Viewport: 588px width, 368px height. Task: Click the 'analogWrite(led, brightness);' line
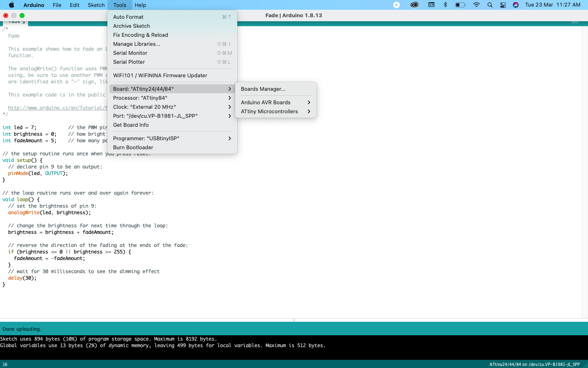[49, 213]
